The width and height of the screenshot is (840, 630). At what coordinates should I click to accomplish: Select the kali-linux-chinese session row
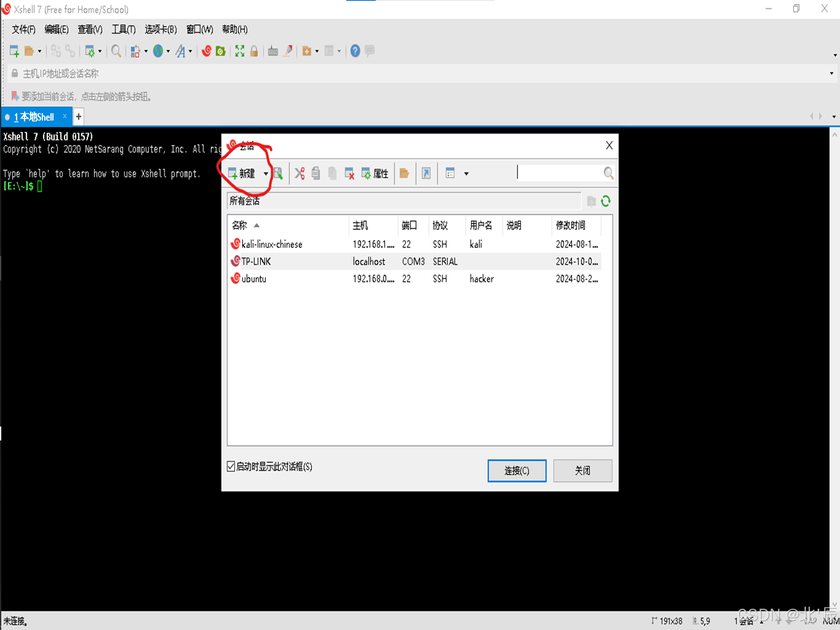click(415, 244)
